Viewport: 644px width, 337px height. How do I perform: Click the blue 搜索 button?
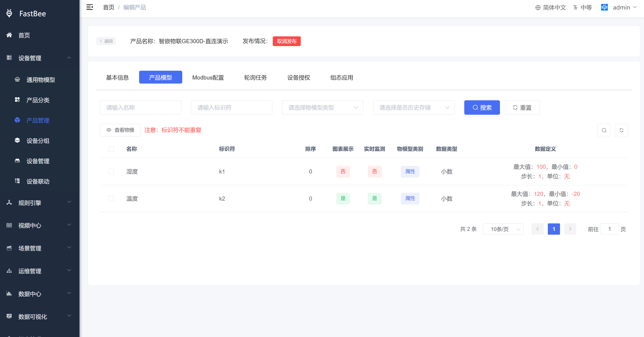pos(482,108)
